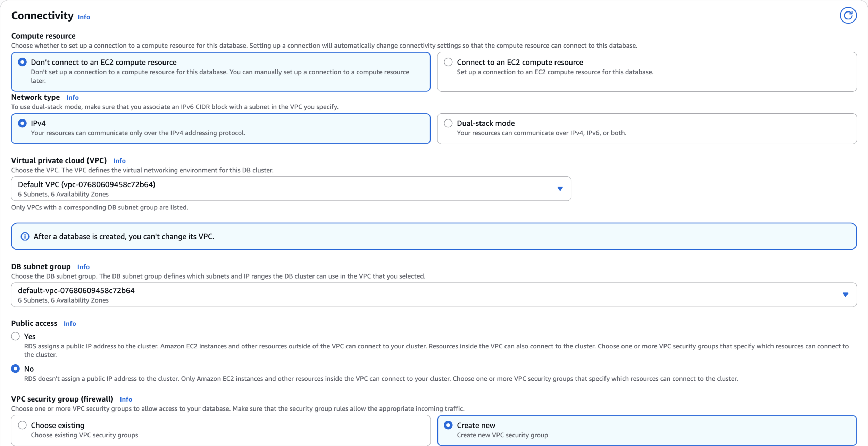Click the refresh icon at top right
The width and height of the screenshot is (868, 446).
tap(848, 16)
